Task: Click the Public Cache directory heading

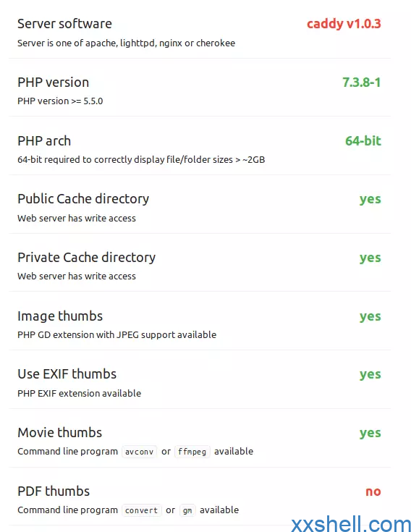Action: 83,199
